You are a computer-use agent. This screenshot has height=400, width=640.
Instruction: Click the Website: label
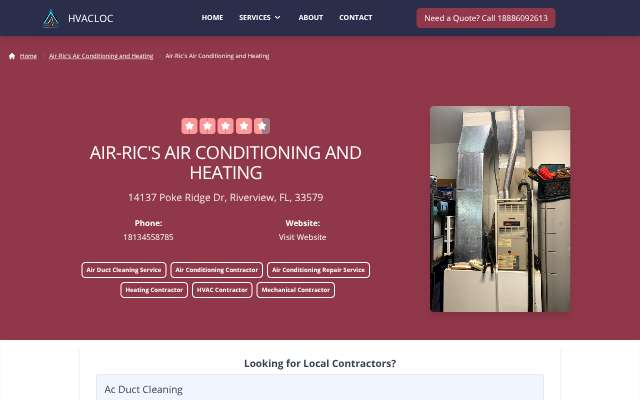coord(302,223)
